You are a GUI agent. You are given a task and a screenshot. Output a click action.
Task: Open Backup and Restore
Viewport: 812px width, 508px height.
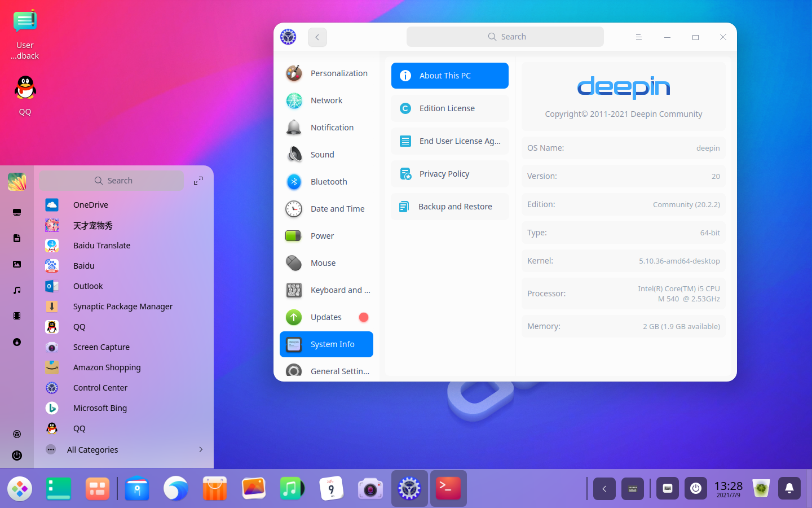[449, 207]
